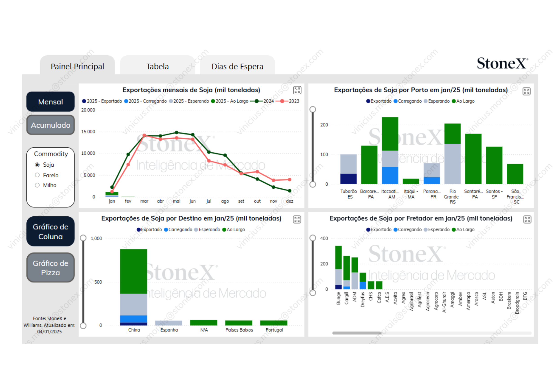Click the Gráfico de Pizza button
Image resolution: width=556 pixels, height=392 pixels.
[50, 268]
